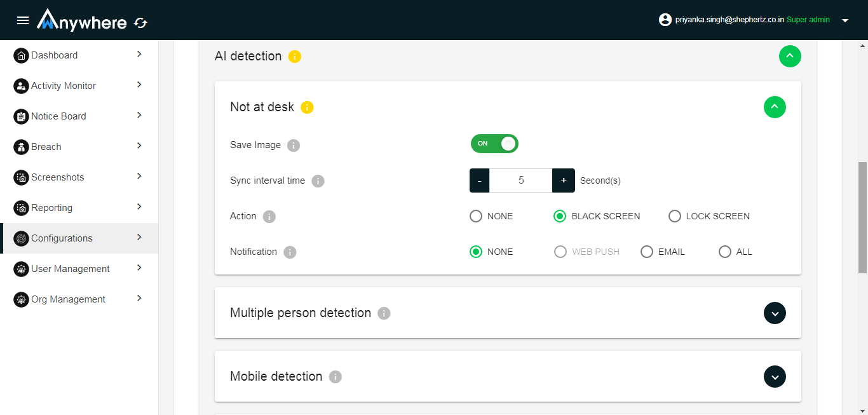868x415 pixels.
Task: Open the account dropdown arrow
Action: [845, 20]
